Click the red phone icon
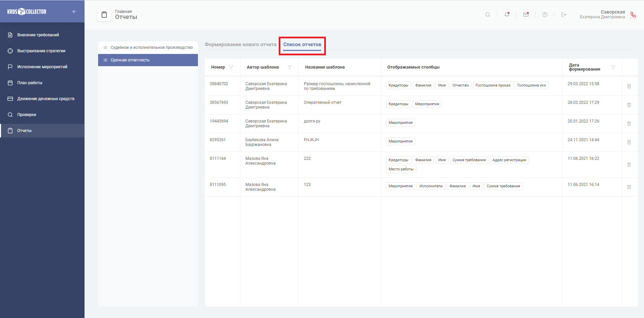 point(633,15)
